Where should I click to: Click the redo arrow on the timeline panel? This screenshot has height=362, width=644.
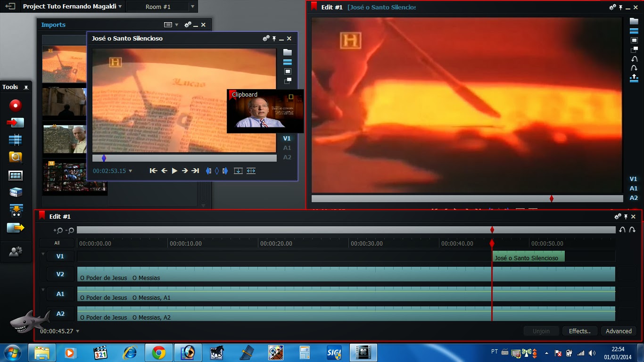tap(632, 230)
